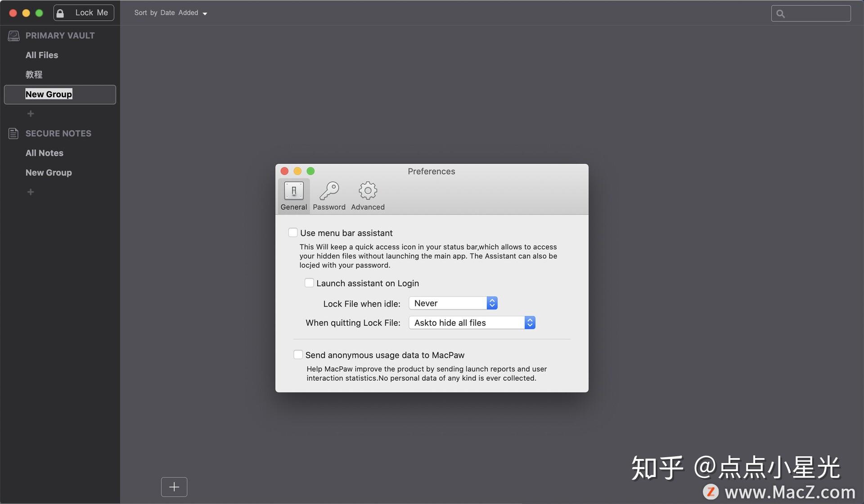Click the padlock icon on Lock Me
Viewport: 864px width, 504px height.
60,13
